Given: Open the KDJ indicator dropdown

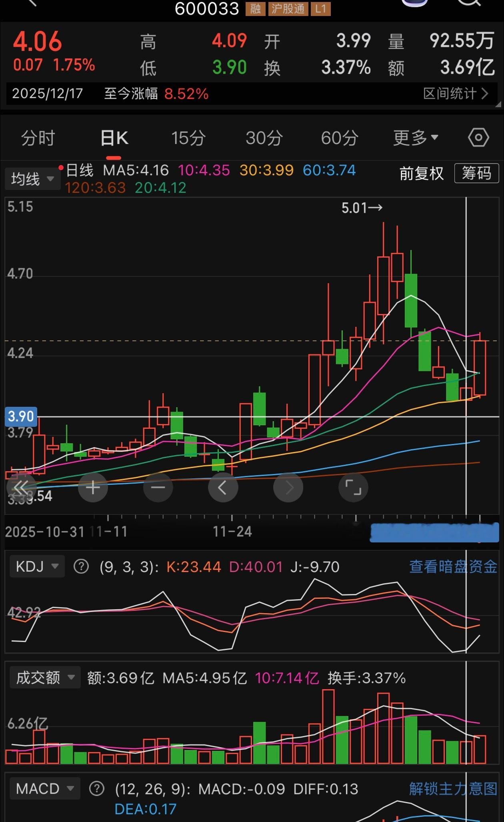Looking at the screenshot, I should [x=37, y=566].
